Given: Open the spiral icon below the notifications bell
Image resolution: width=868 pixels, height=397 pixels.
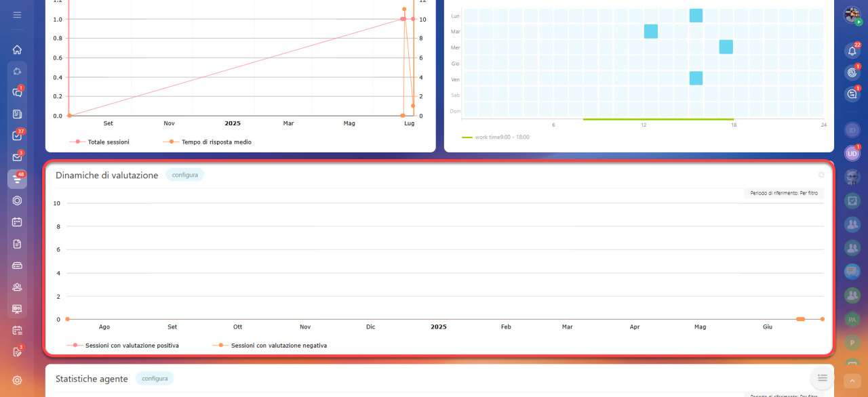Looking at the screenshot, I should pyautogui.click(x=852, y=72).
